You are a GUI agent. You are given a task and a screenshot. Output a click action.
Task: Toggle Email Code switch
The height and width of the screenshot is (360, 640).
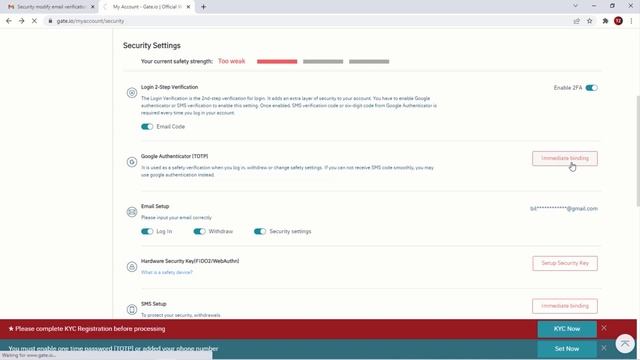(x=147, y=127)
